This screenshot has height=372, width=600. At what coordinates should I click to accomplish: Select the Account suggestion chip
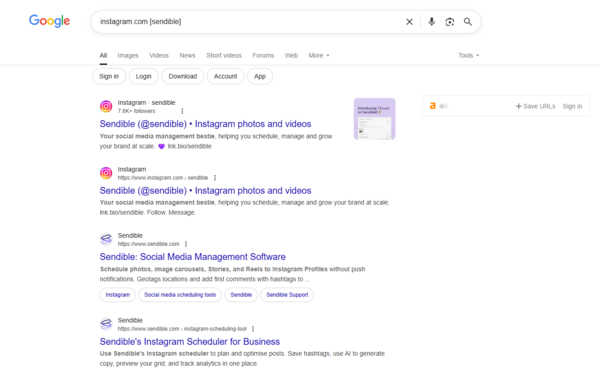[225, 77]
